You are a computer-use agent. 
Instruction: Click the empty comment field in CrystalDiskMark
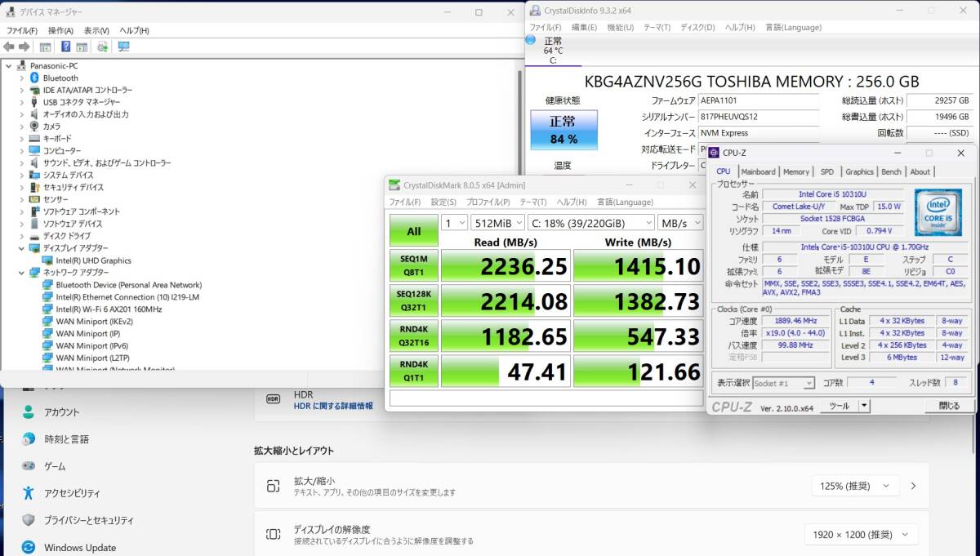(546, 398)
